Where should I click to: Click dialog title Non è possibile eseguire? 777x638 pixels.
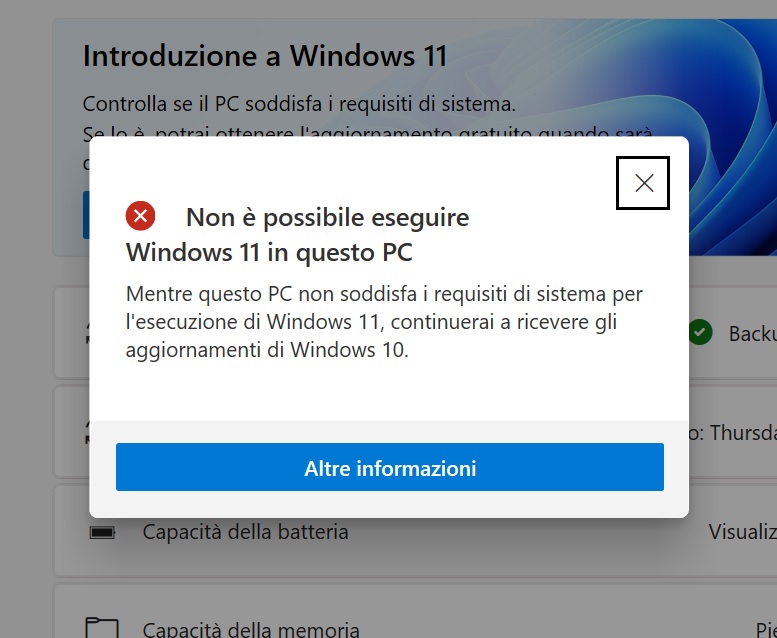(x=328, y=217)
